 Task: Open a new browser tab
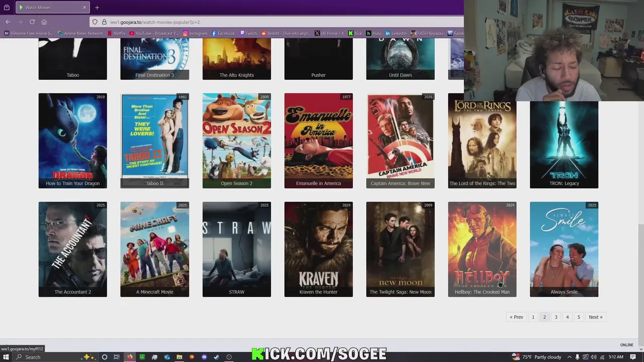pyautogui.click(x=97, y=8)
